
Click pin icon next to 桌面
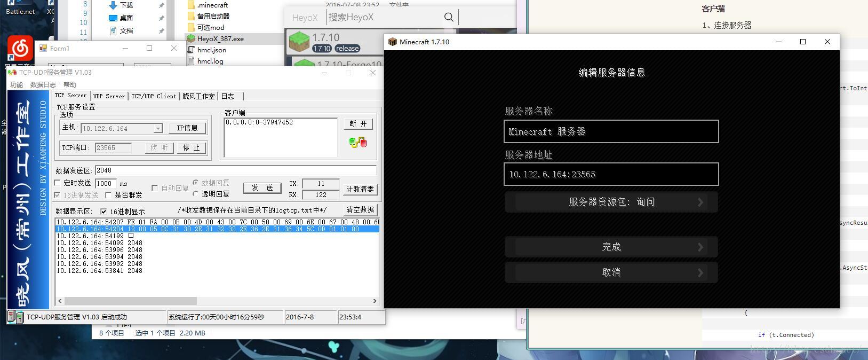(162, 18)
